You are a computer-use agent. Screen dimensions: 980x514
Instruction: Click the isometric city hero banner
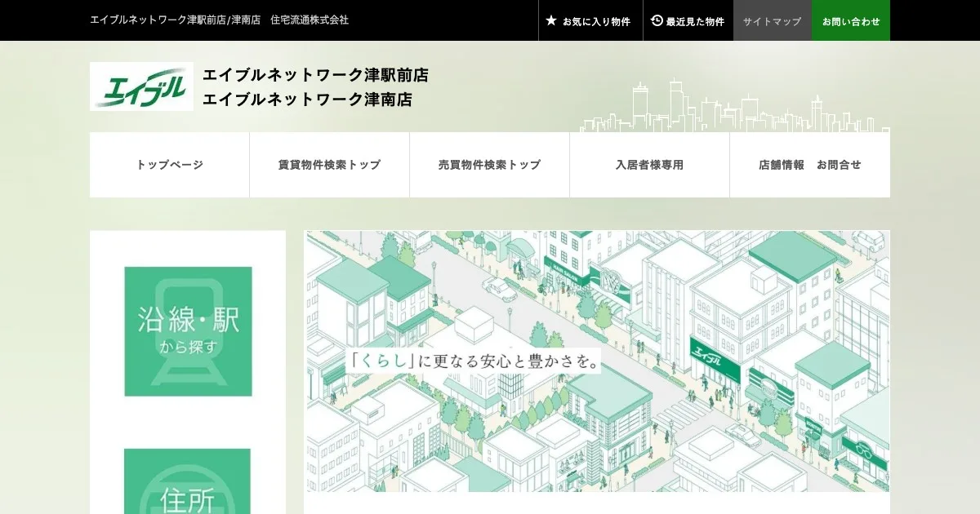pyautogui.click(x=598, y=361)
